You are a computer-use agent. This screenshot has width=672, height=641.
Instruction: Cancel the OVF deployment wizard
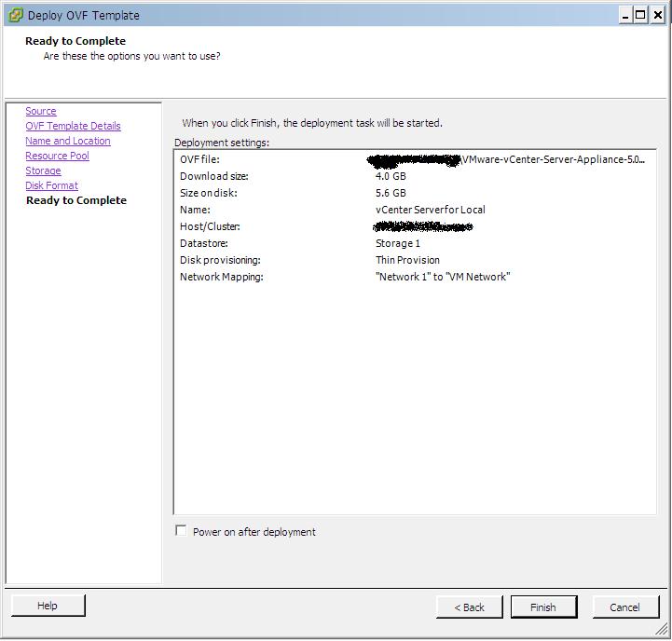pyautogui.click(x=625, y=607)
